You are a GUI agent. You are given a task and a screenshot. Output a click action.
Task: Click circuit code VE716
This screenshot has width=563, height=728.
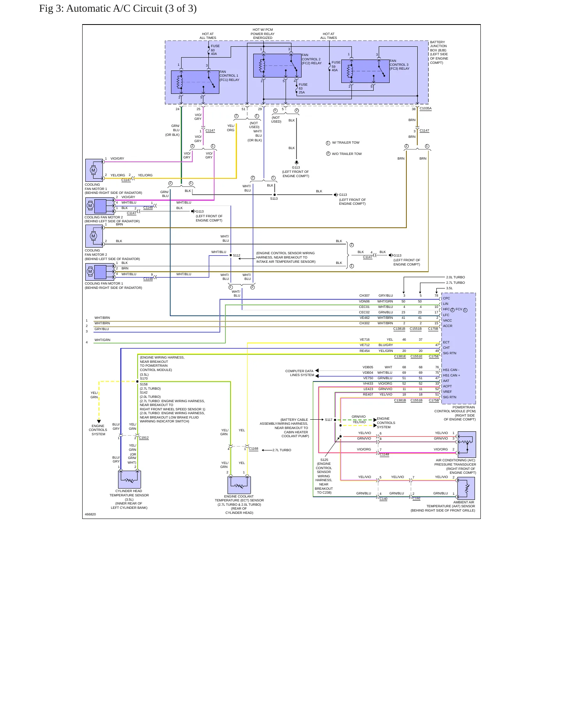tap(365, 339)
